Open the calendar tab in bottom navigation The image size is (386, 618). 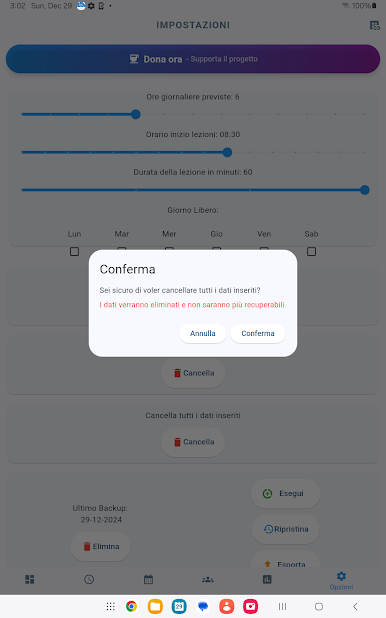point(148,579)
